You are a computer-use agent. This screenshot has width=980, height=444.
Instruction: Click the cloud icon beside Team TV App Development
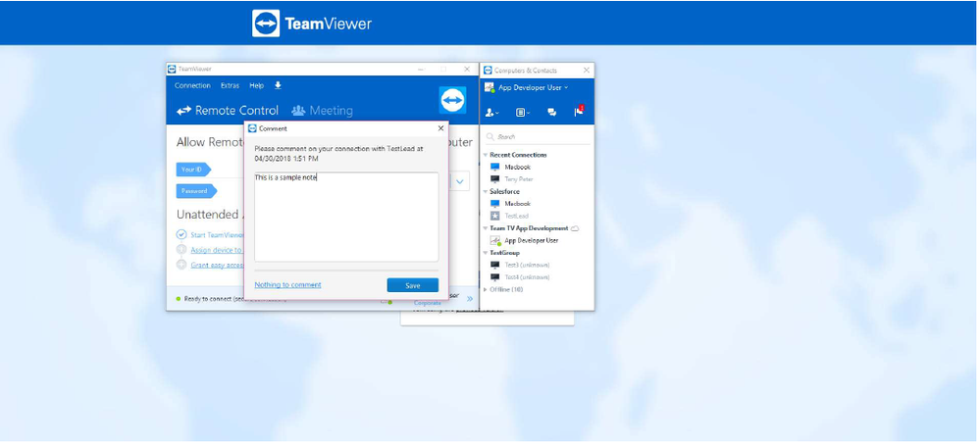pos(575,228)
